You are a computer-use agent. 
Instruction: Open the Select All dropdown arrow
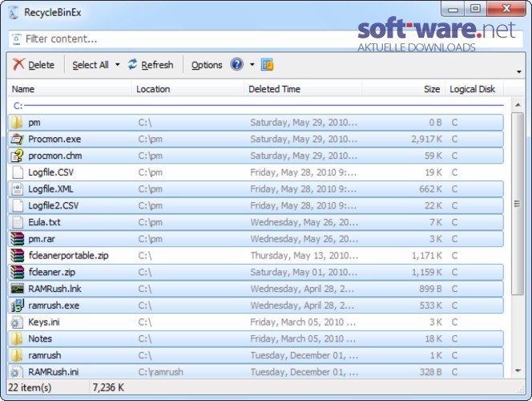(118, 64)
